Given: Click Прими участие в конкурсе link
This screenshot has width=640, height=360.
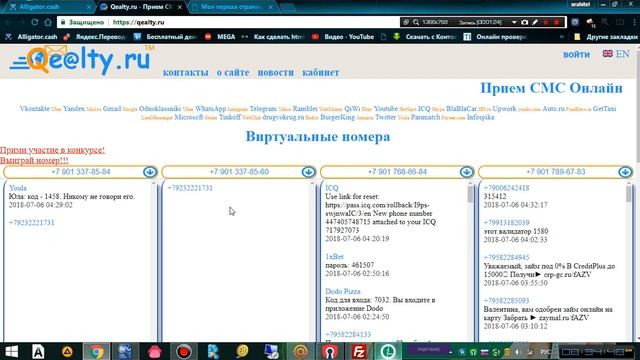Looking at the screenshot, I should (x=52, y=150).
